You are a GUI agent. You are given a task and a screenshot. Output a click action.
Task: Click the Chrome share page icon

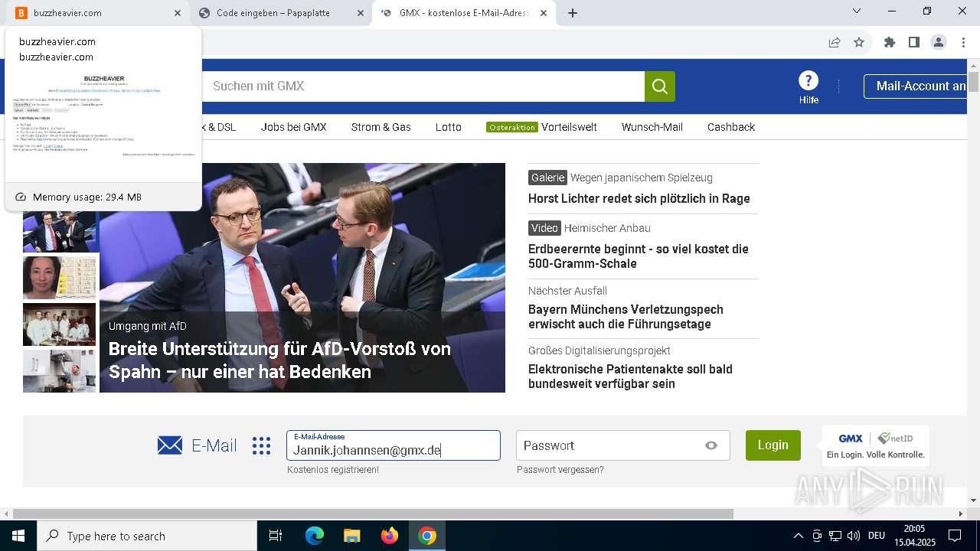(x=835, y=43)
